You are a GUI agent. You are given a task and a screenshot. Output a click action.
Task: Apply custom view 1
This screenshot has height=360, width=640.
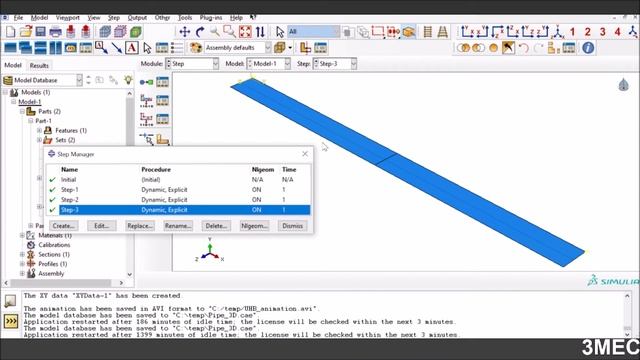click(x=572, y=32)
